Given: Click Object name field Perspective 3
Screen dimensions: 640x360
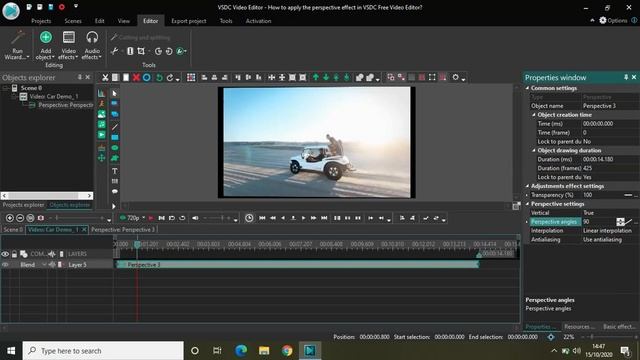Looking at the screenshot, I should 610,106.
